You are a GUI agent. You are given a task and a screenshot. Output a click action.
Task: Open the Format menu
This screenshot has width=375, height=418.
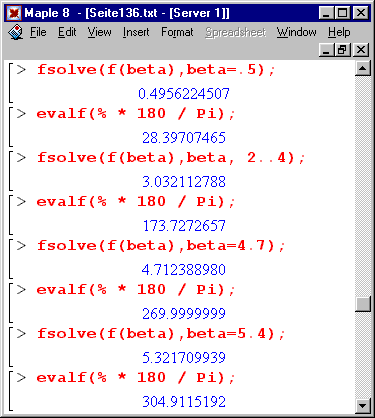177,32
